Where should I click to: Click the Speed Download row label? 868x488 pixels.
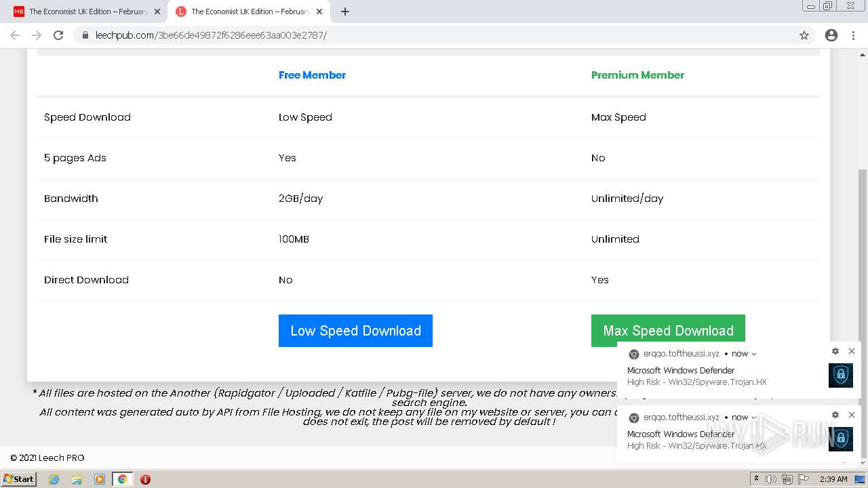(87, 117)
